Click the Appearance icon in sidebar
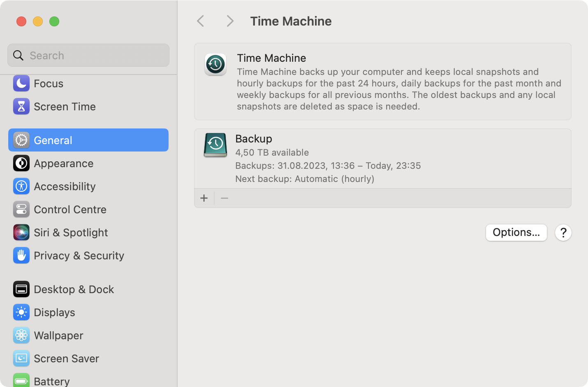The image size is (588, 387). tap(21, 163)
